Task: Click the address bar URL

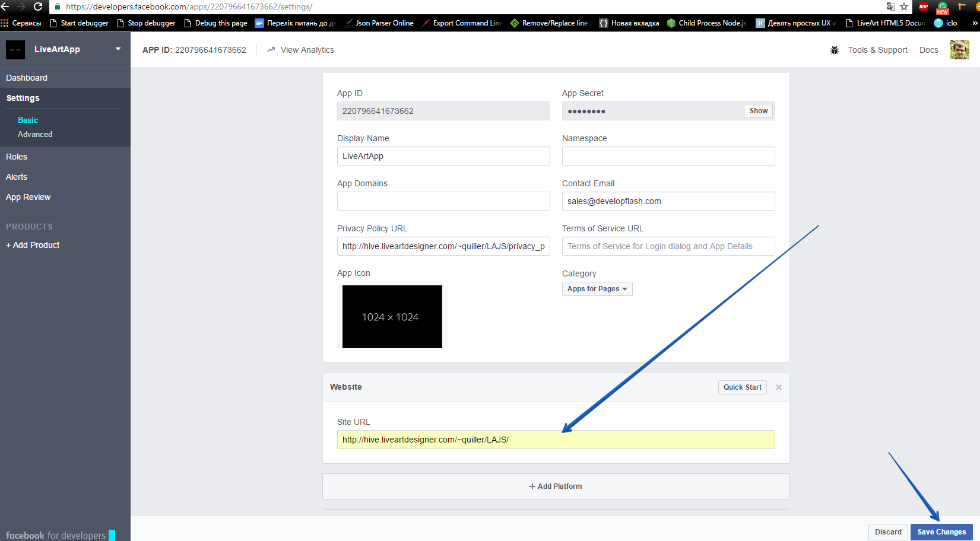Action: tap(189, 7)
